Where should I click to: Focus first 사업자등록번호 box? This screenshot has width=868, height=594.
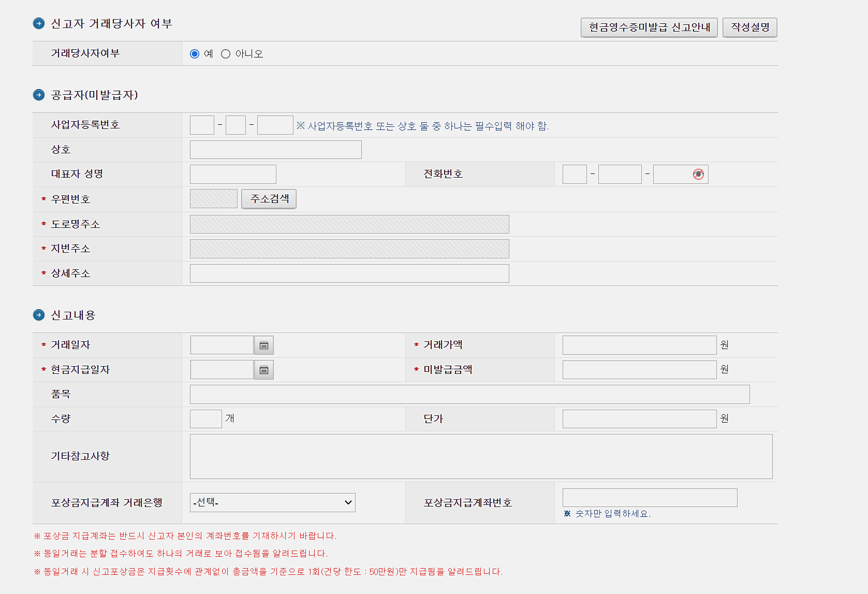(202, 125)
